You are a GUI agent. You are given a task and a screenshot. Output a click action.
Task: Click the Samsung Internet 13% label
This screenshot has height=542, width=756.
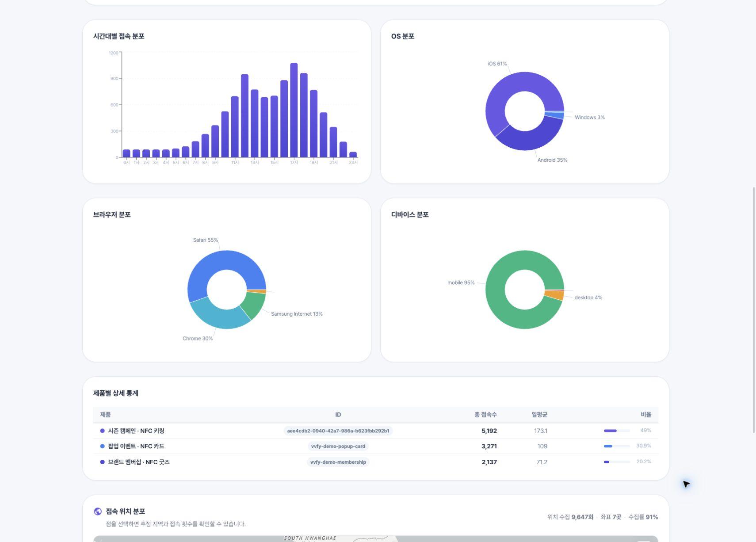(x=297, y=314)
